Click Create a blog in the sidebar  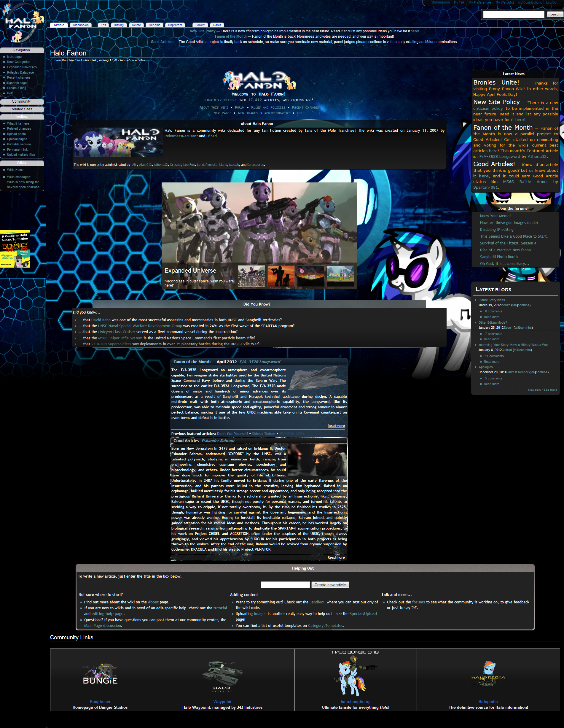click(16, 88)
